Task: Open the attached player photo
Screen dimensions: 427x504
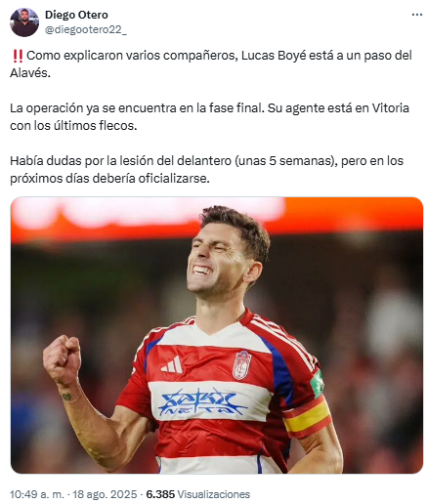Action: pos(217,335)
